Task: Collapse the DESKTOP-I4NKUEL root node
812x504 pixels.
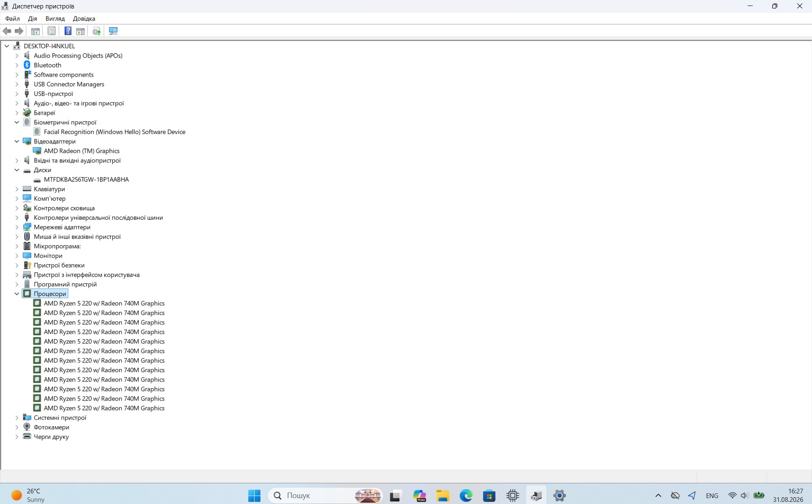Action: [7, 46]
